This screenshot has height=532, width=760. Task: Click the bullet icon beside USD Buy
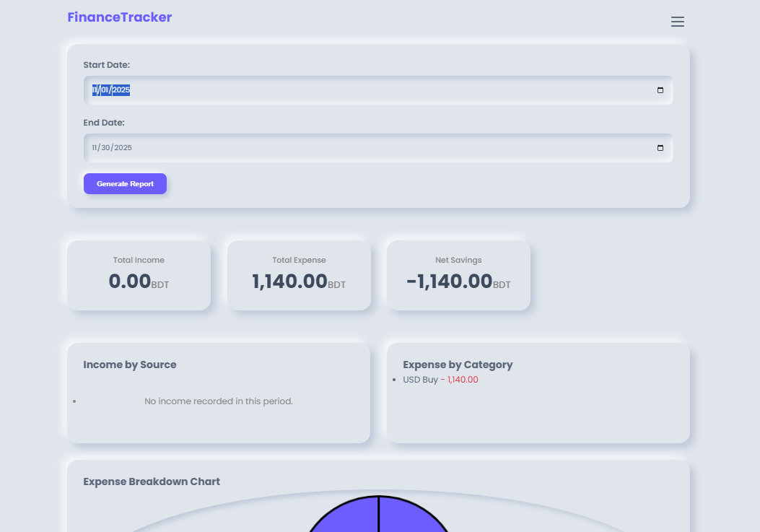point(395,380)
